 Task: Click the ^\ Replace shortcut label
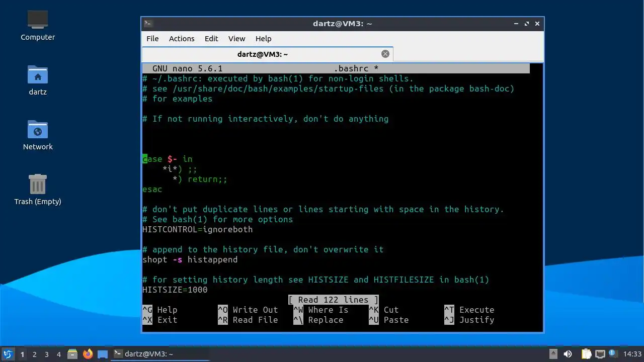click(318, 320)
